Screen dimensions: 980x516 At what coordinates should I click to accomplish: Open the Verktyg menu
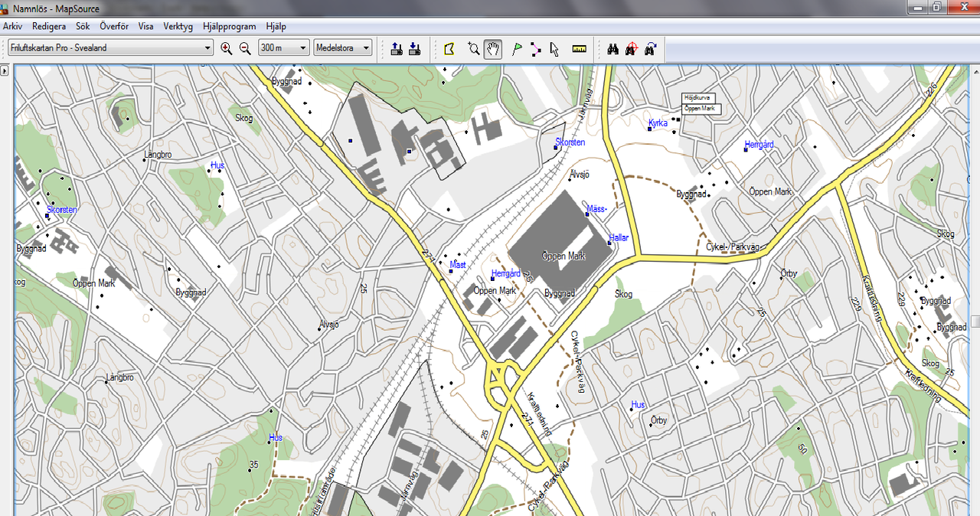pos(178,26)
